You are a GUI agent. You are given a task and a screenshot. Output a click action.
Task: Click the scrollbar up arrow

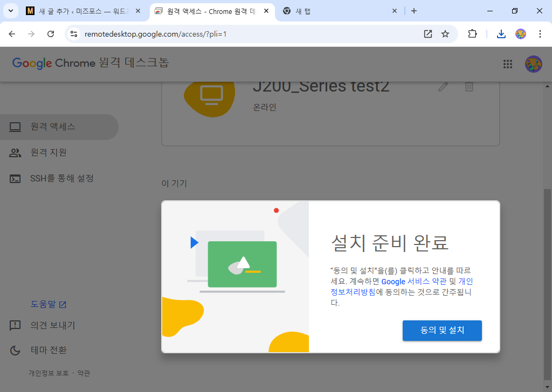coord(547,86)
